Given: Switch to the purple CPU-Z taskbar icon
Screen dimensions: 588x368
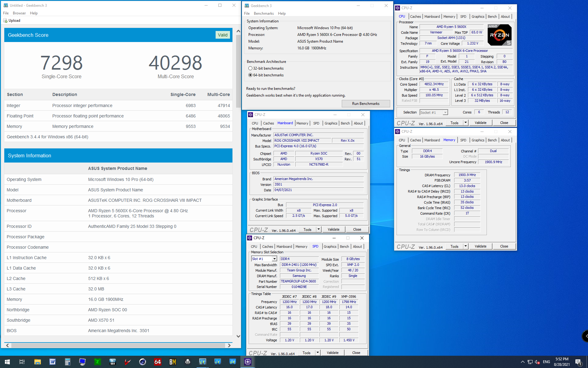Looking at the screenshot, I should pos(248,362).
